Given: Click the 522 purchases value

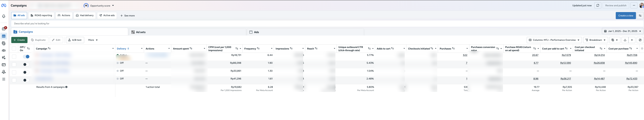Looking at the screenshot, I should 465,55.
